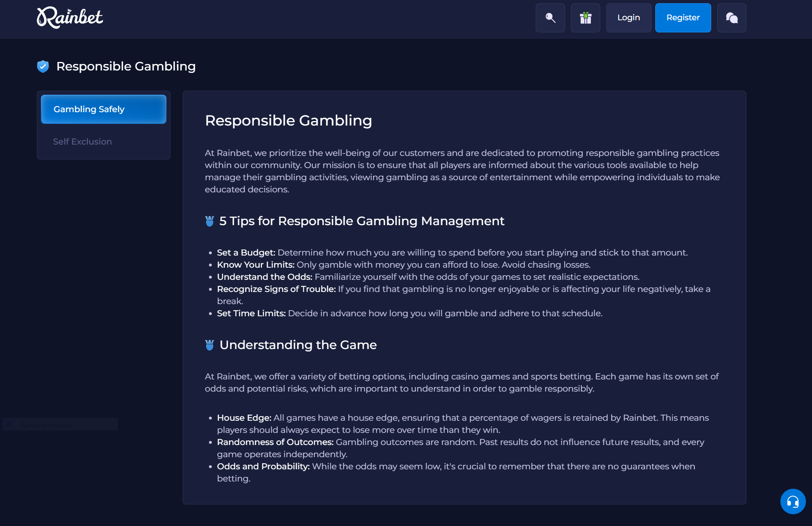
Task: Click the crown icon before the 5 Tips heading
Action: (x=210, y=221)
